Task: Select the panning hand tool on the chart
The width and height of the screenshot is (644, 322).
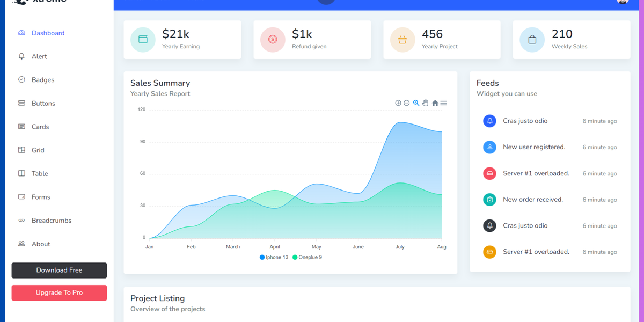Action: [x=425, y=103]
